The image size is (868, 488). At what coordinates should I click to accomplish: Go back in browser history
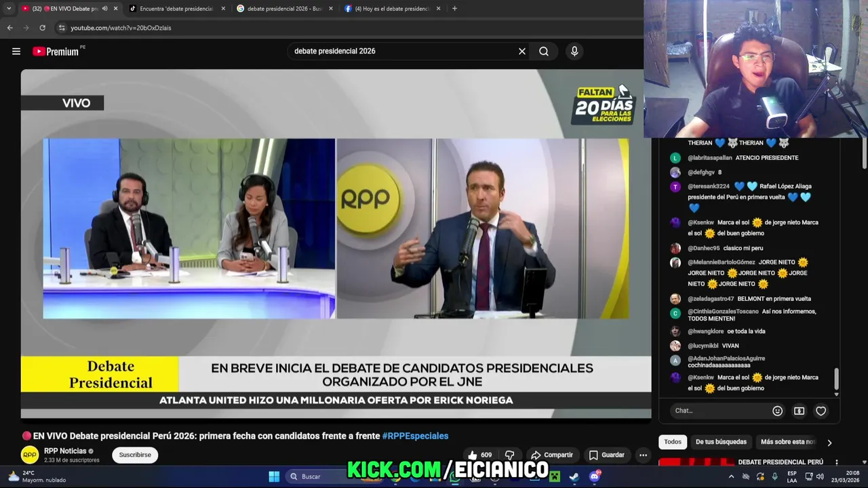9,28
